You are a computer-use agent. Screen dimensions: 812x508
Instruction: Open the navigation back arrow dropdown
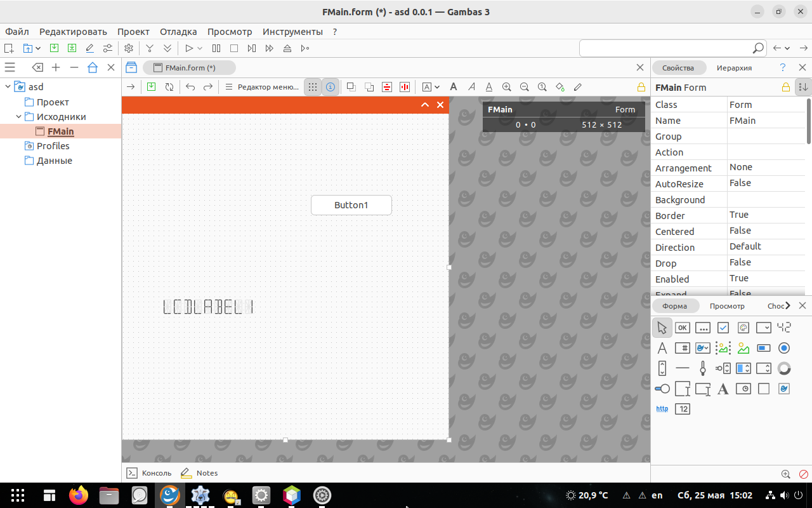787,48
